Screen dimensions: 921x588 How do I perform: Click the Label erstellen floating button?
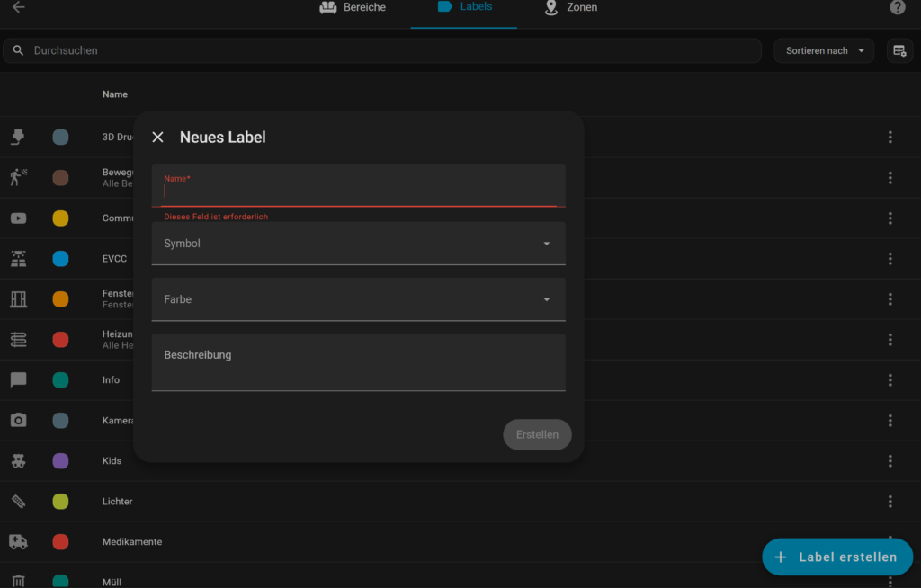[836, 557]
